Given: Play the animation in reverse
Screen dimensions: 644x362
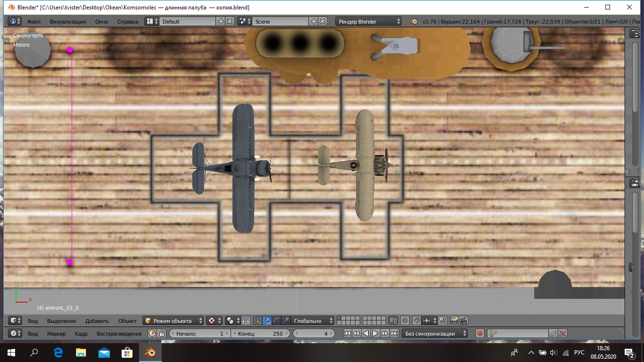Looking at the screenshot, I should 366,333.
